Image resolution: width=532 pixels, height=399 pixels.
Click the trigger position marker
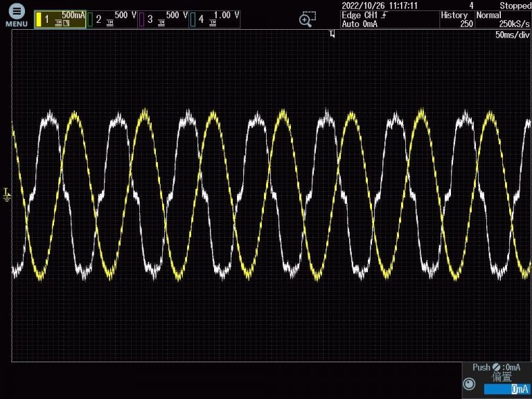(332, 34)
